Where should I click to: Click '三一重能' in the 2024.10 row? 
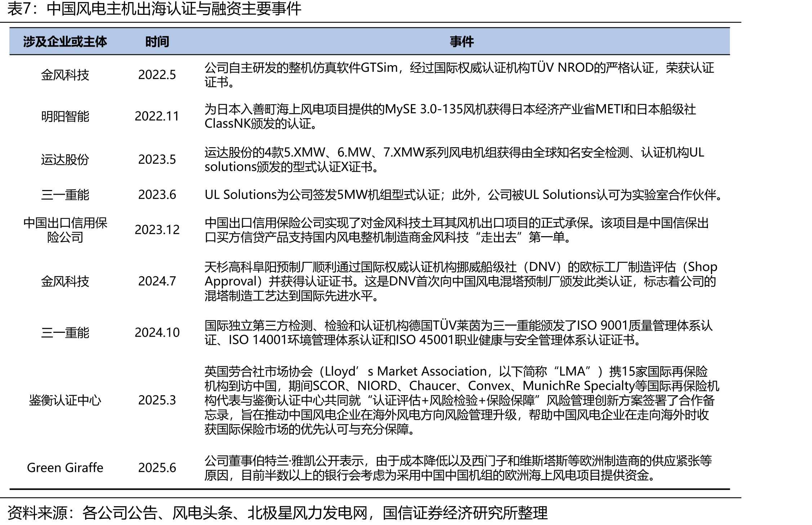coord(65,333)
